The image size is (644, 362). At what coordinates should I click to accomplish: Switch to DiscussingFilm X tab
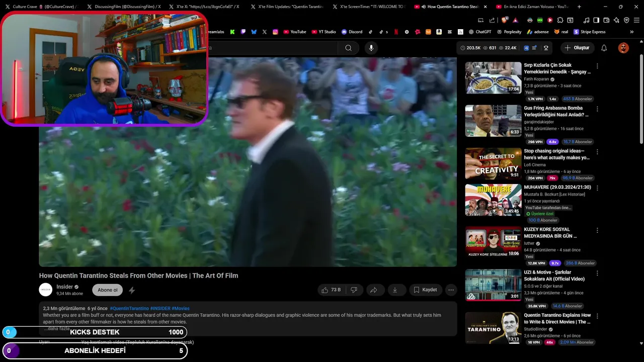124,7
